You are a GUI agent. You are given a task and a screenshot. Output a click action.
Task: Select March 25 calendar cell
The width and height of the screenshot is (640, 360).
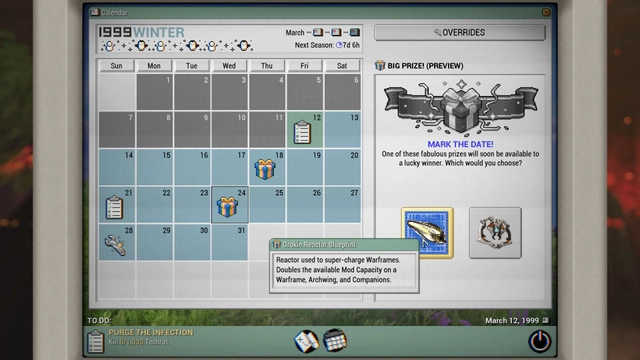(x=267, y=204)
